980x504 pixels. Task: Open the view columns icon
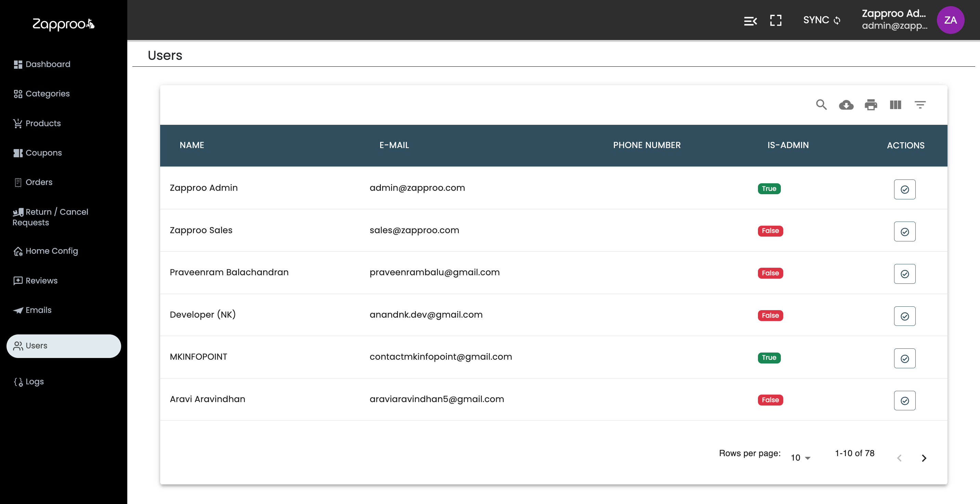[895, 105]
